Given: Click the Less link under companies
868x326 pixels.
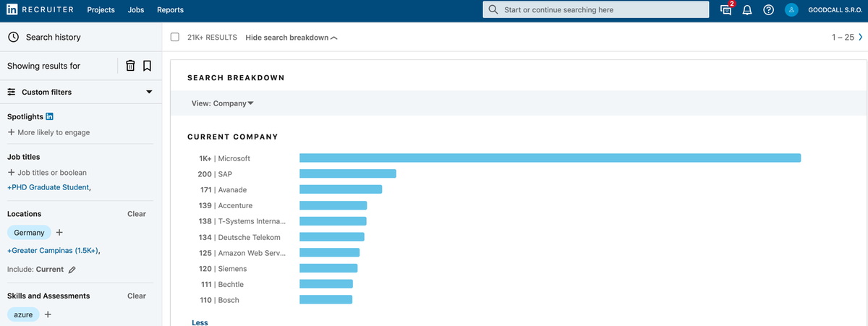Looking at the screenshot, I should [200, 322].
